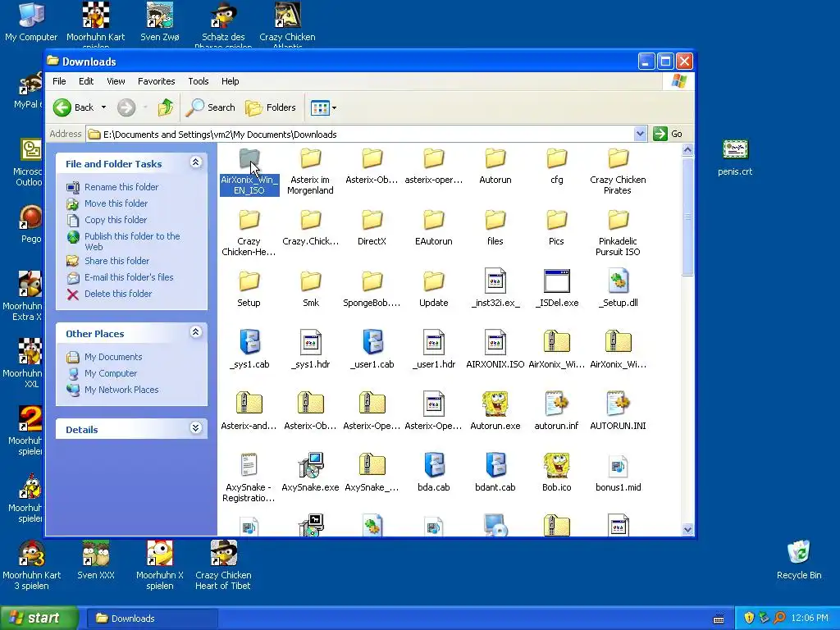Click Rename this folder link
This screenshot has width=840, height=630.
pos(121,187)
